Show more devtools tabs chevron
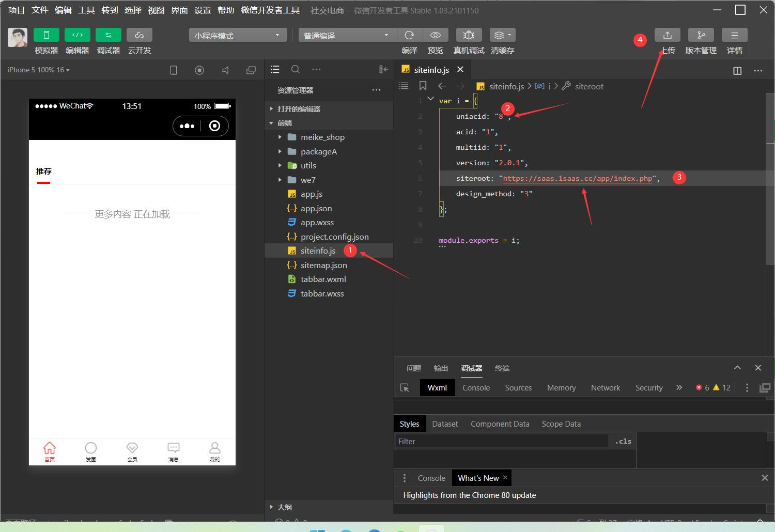The height and width of the screenshot is (532, 775). click(679, 387)
